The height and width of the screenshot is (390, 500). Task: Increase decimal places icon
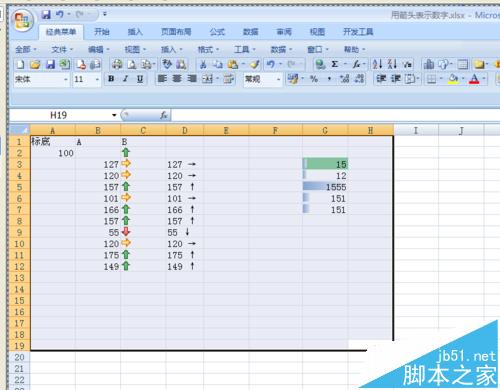(344, 79)
